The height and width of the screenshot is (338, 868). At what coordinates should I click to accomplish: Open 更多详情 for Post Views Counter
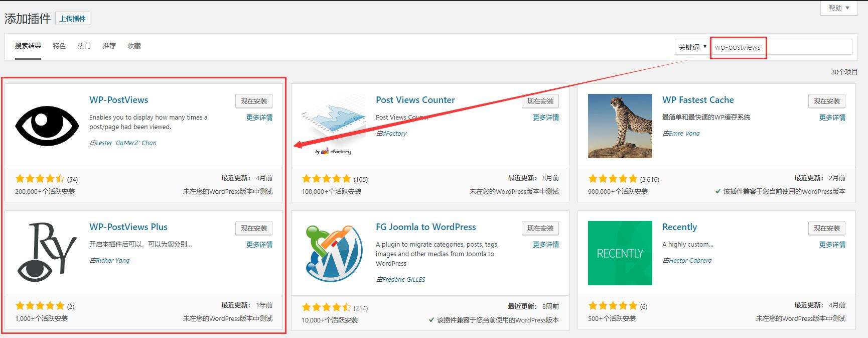(x=546, y=118)
